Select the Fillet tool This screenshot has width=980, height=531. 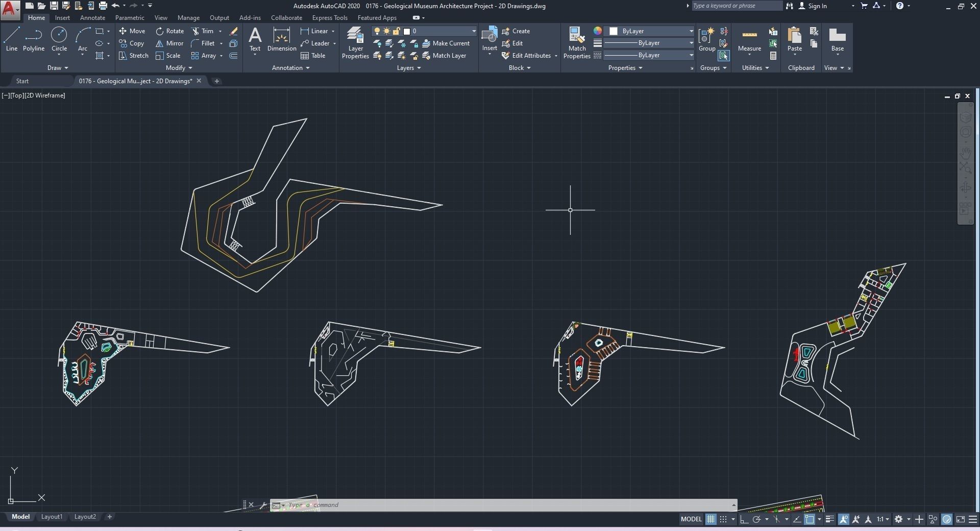coord(203,43)
